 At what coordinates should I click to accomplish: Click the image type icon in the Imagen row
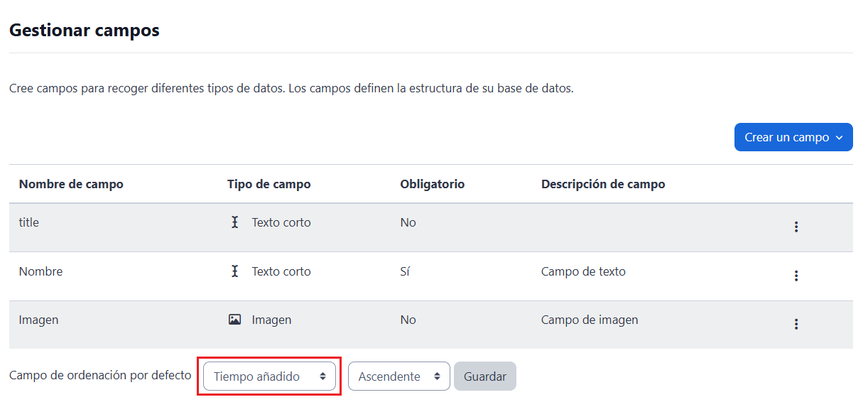(x=234, y=320)
